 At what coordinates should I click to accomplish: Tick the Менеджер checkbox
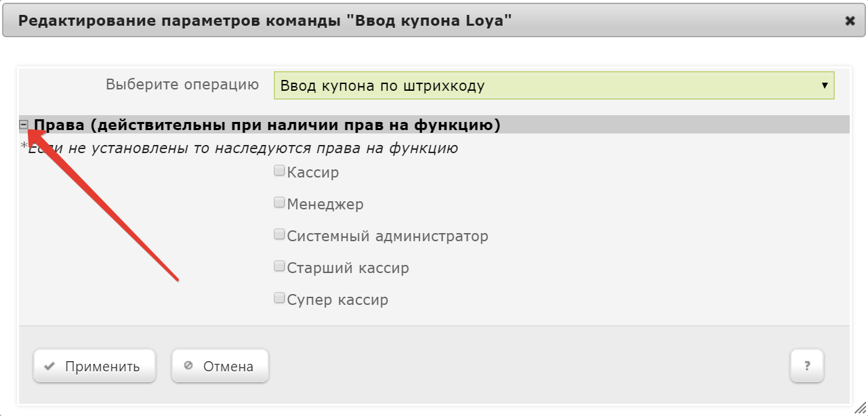click(279, 203)
